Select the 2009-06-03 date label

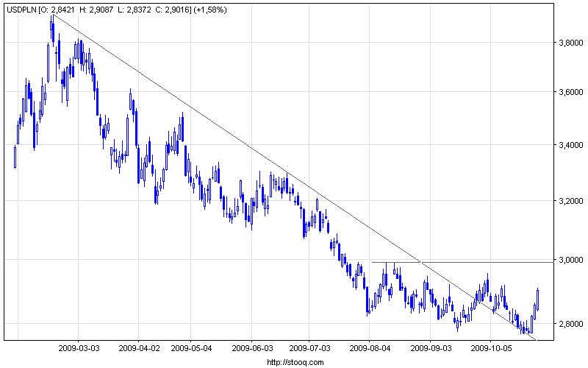(252, 348)
